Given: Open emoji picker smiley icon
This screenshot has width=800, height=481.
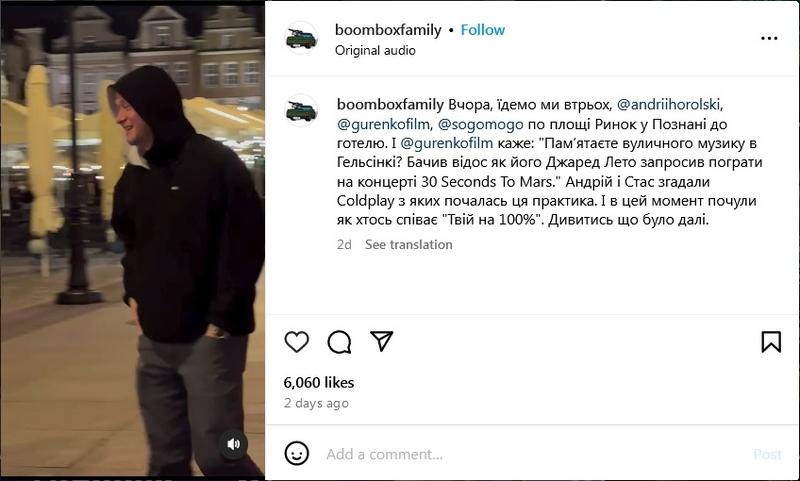Looking at the screenshot, I should (x=296, y=453).
